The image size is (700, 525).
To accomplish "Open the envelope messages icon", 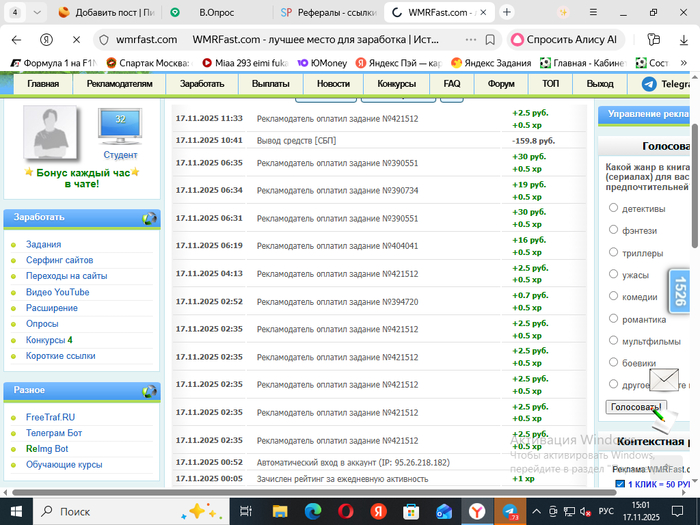I will 664,380.
